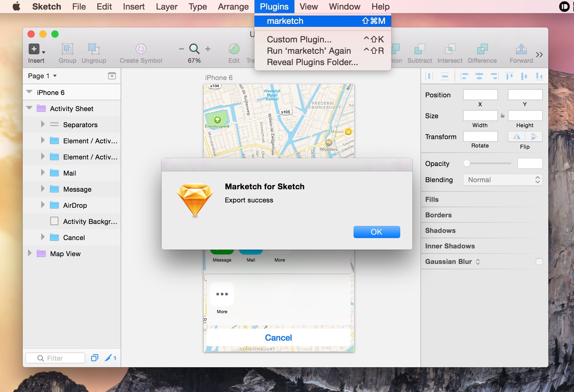Enable the Gaussian Blur checkbox

coord(539,262)
